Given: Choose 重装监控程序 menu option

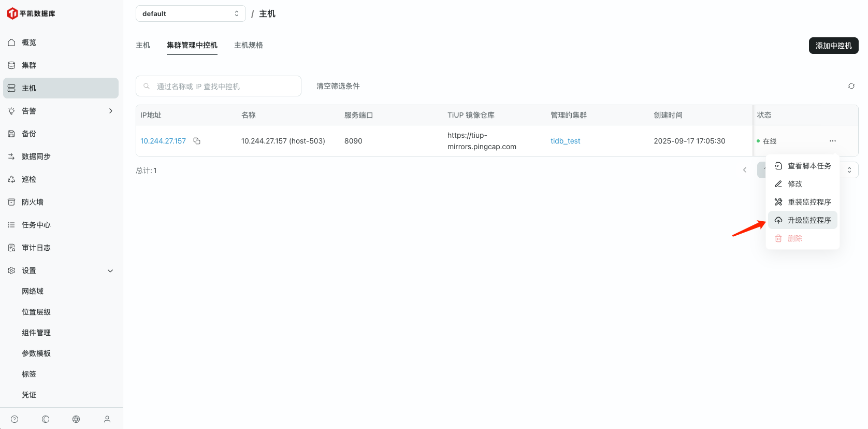Looking at the screenshot, I should pos(802,202).
